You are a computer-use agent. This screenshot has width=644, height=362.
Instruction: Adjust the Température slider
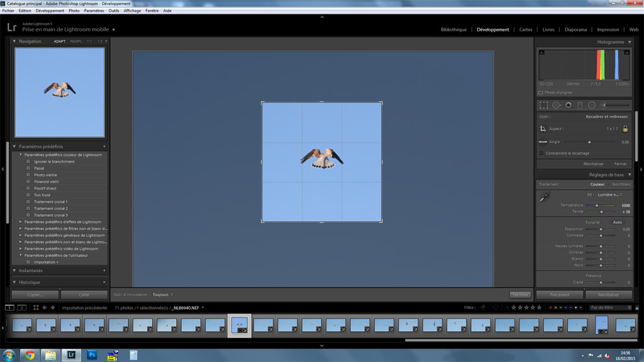coord(597,206)
